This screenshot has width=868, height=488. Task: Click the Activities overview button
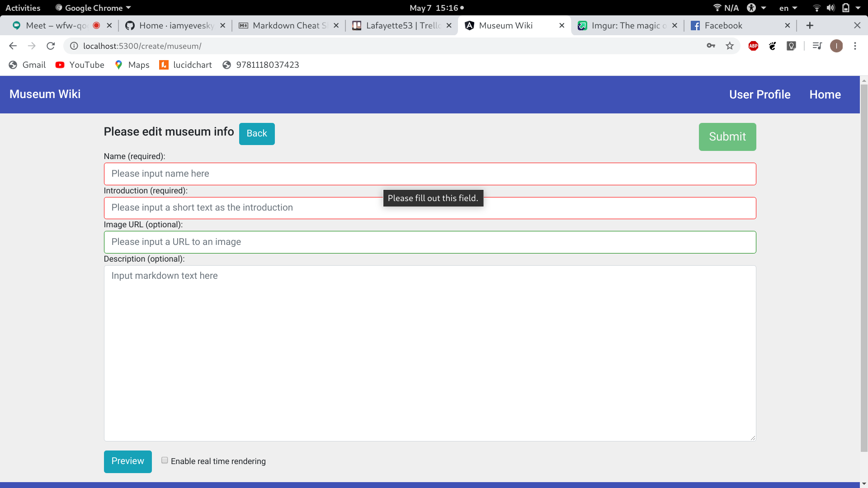click(x=23, y=8)
